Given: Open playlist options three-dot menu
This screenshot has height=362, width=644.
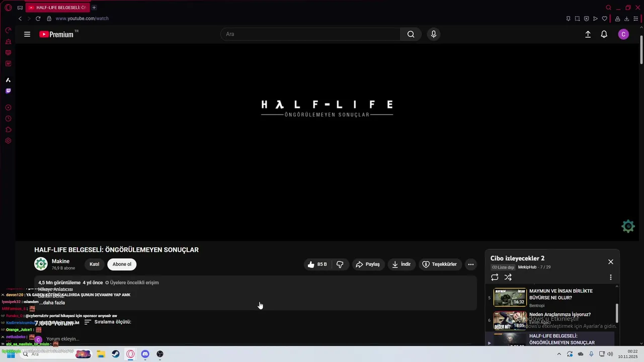Looking at the screenshot, I should coord(611,277).
